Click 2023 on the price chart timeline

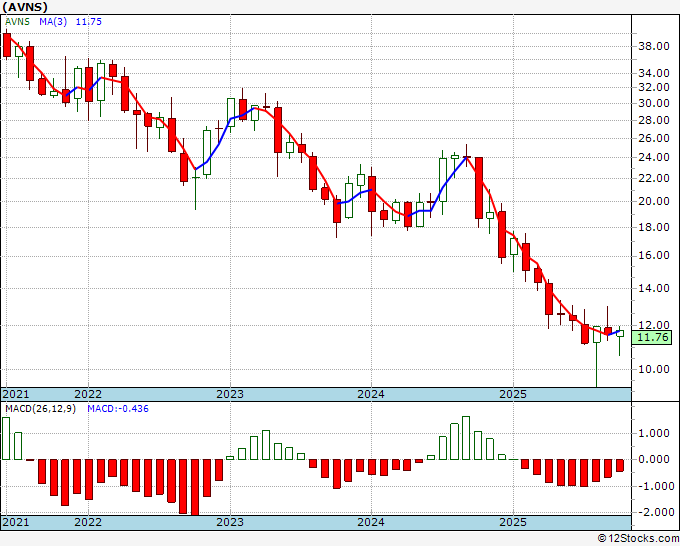(x=230, y=394)
